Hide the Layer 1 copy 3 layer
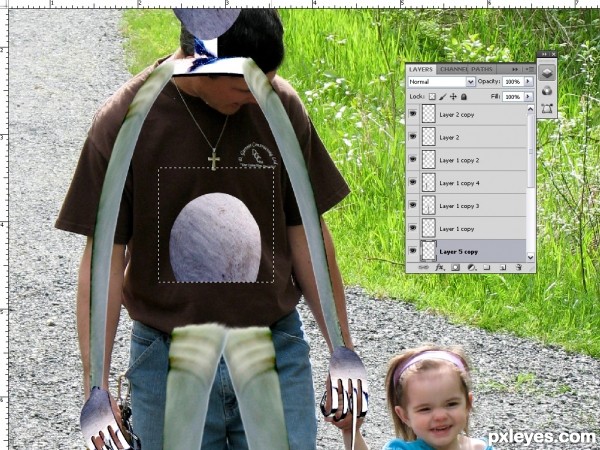The image size is (600, 450). [413, 205]
